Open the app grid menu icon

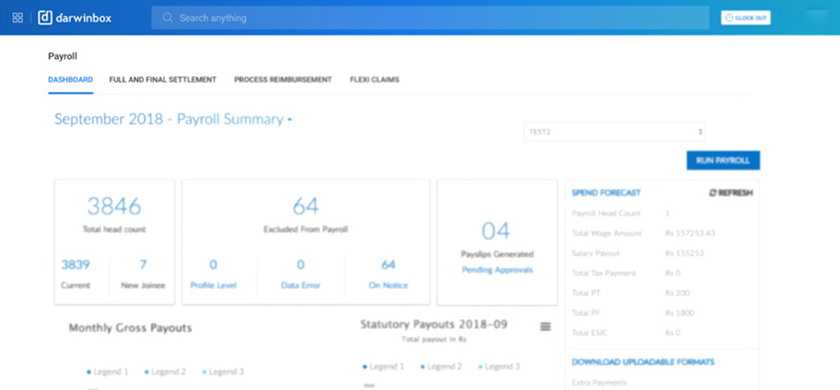coord(18,18)
